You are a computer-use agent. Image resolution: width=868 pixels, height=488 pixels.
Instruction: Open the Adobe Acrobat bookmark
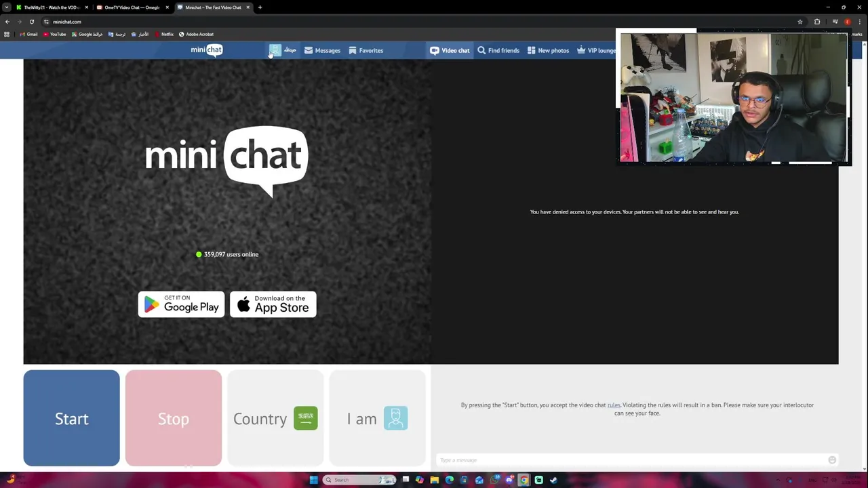(x=196, y=34)
